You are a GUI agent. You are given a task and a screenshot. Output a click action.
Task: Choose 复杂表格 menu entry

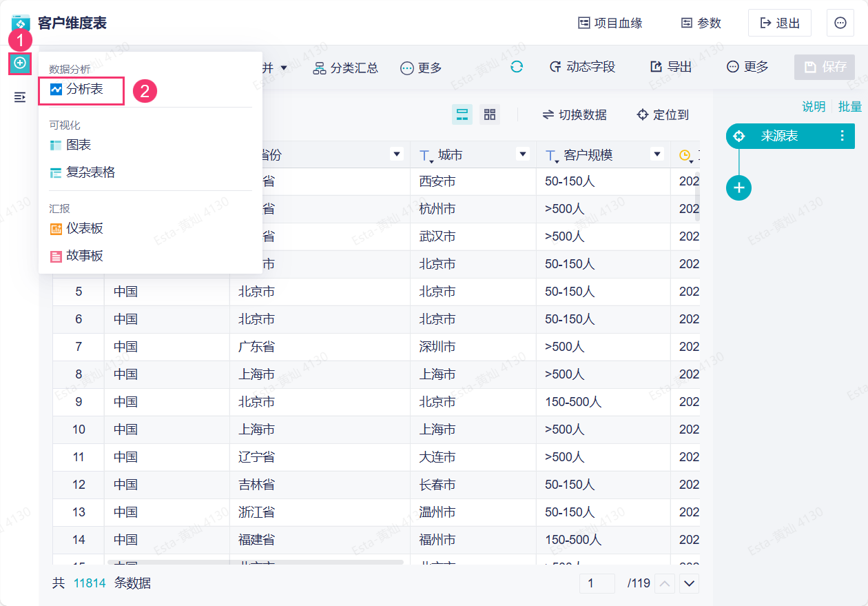tap(82, 172)
